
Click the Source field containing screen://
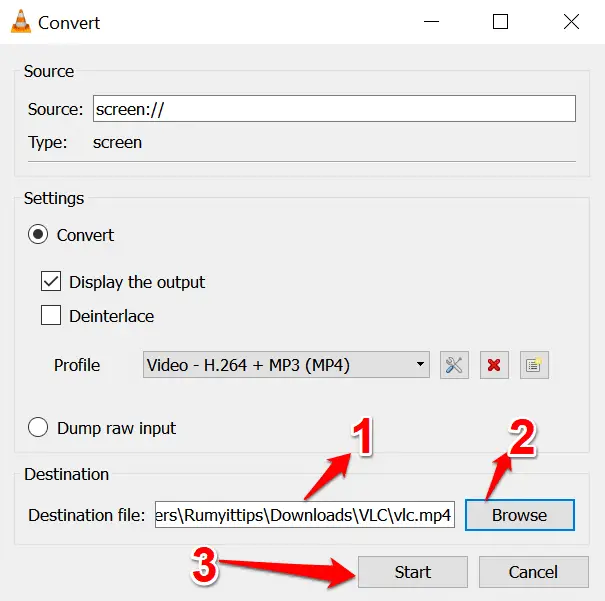pos(333,109)
